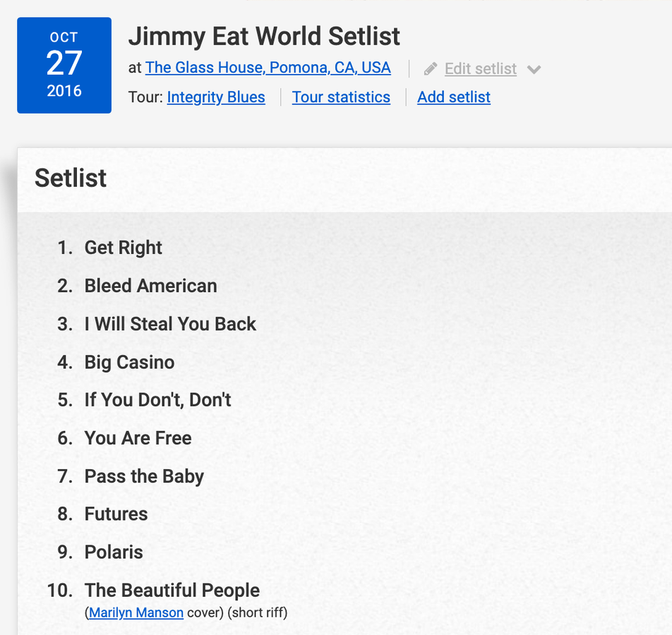Click the song Pass the Baby

click(144, 476)
